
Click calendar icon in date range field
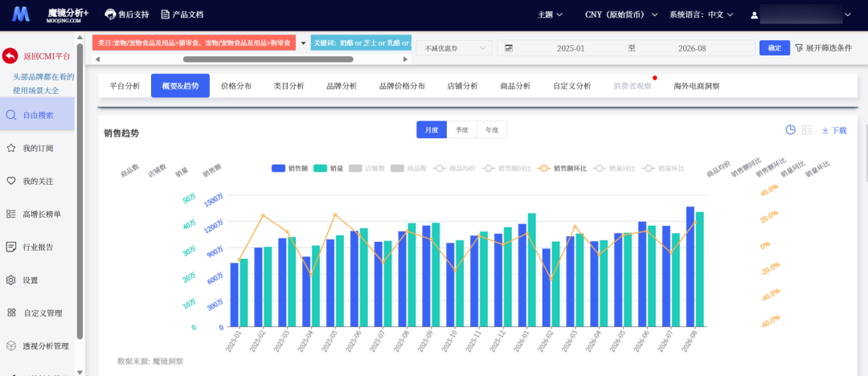tap(509, 48)
